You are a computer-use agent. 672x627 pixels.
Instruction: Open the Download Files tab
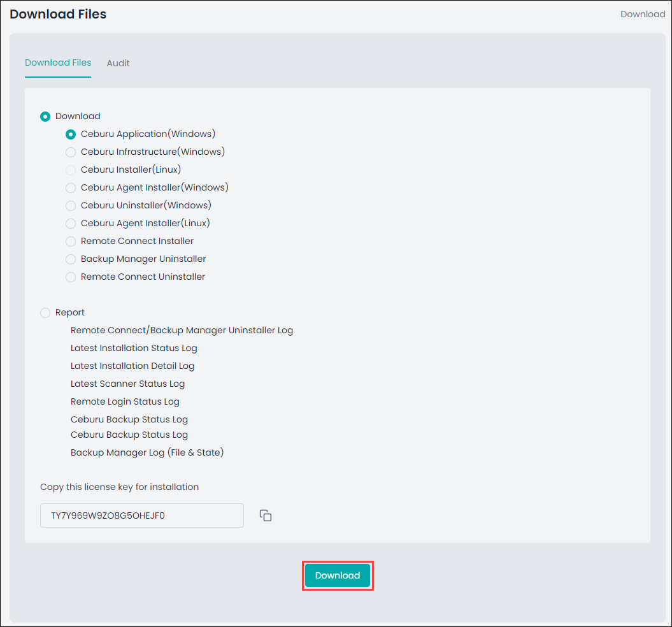pyautogui.click(x=58, y=62)
